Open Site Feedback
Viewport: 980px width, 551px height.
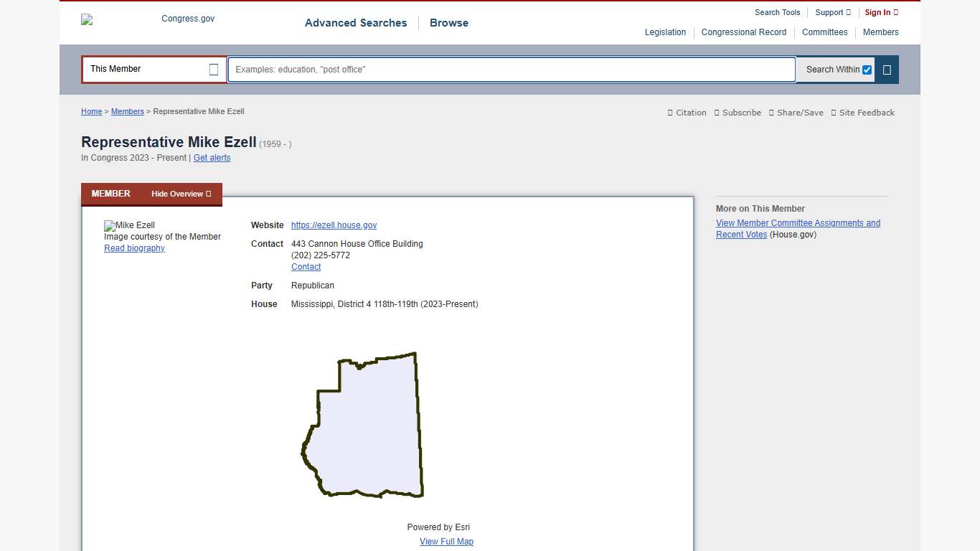[862, 113]
